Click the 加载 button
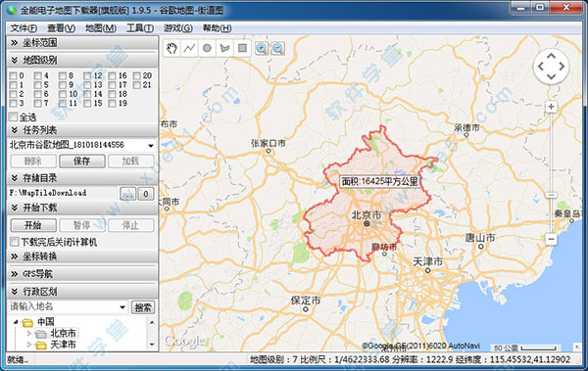This screenshot has height=371, width=588. [x=131, y=162]
